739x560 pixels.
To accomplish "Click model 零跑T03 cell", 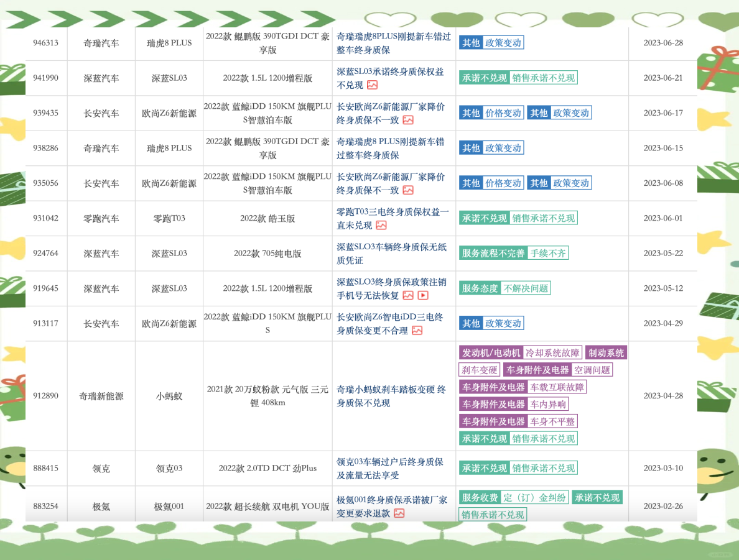I will [169, 219].
